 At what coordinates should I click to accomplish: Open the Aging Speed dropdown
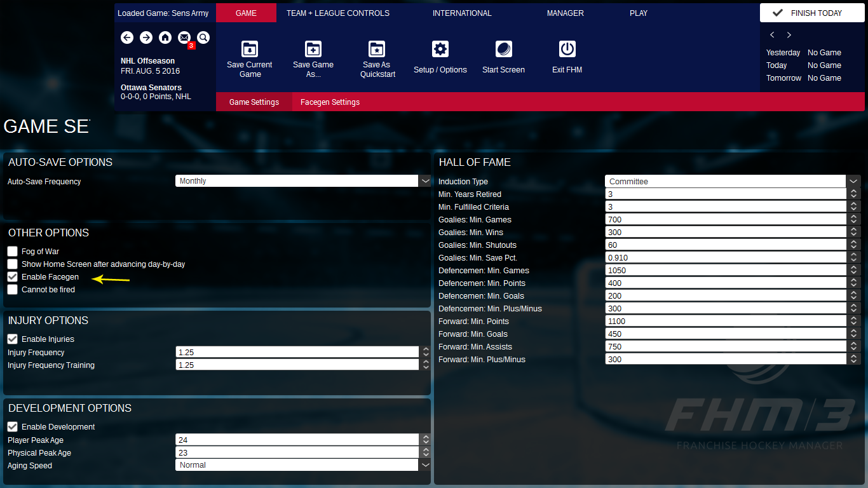(x=303, y=465)
